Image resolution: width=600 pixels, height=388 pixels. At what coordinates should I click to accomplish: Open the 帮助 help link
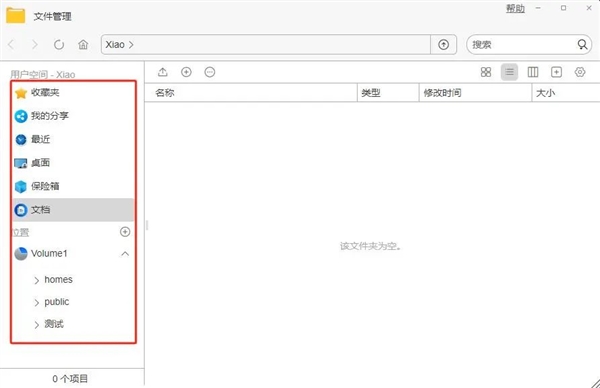pos(515,8)
